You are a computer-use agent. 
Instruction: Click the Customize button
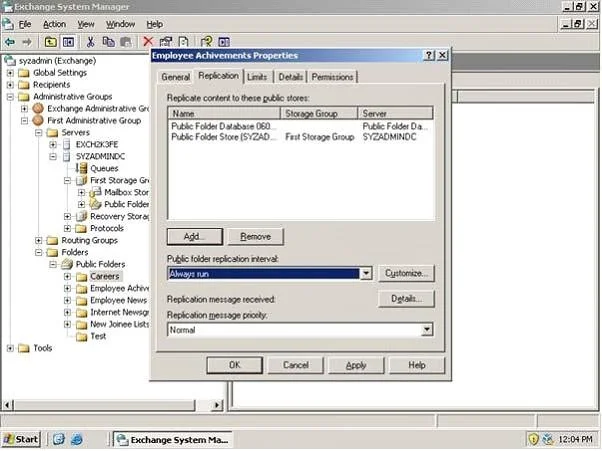pyautogui.click(x=406, y=273)
